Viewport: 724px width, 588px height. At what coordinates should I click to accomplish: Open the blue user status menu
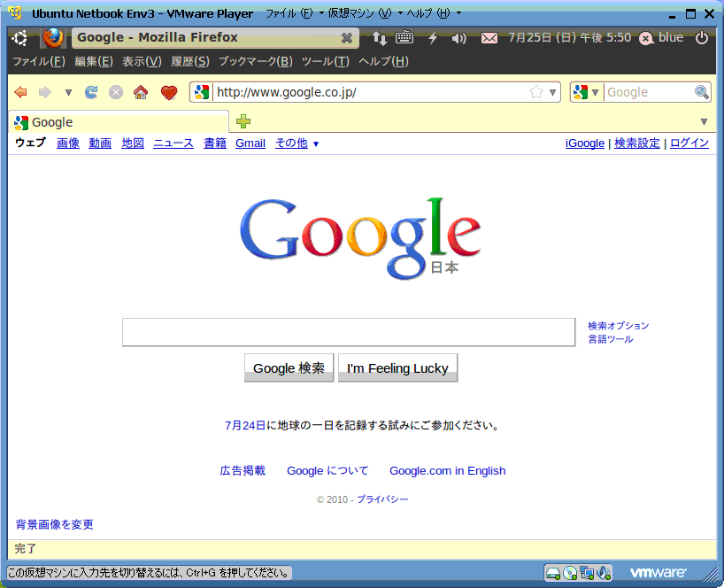pos(661,38)
